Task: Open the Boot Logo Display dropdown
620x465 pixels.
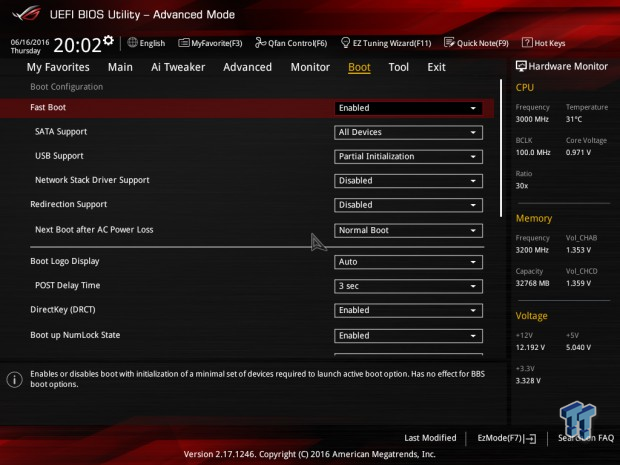Action: tap(408, 262)
